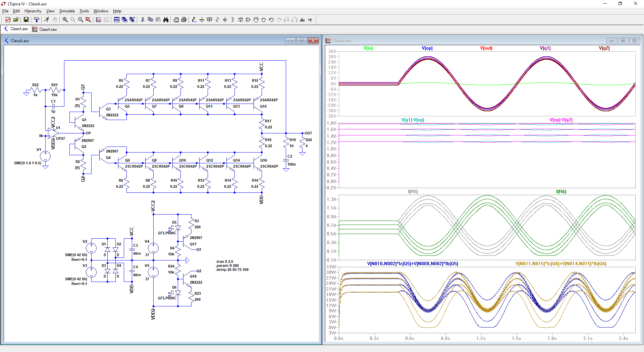
Task: Select the Move hand tool
Action: point(256,20)
